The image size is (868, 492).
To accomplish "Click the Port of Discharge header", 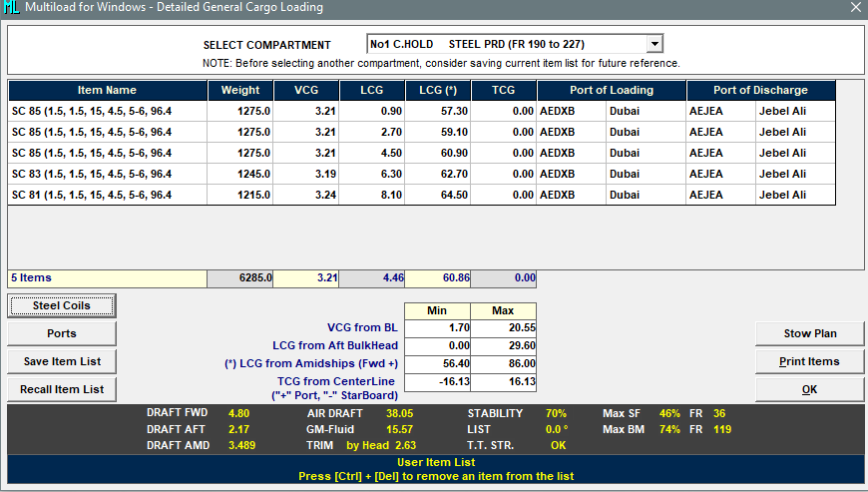I will (761, 90).
